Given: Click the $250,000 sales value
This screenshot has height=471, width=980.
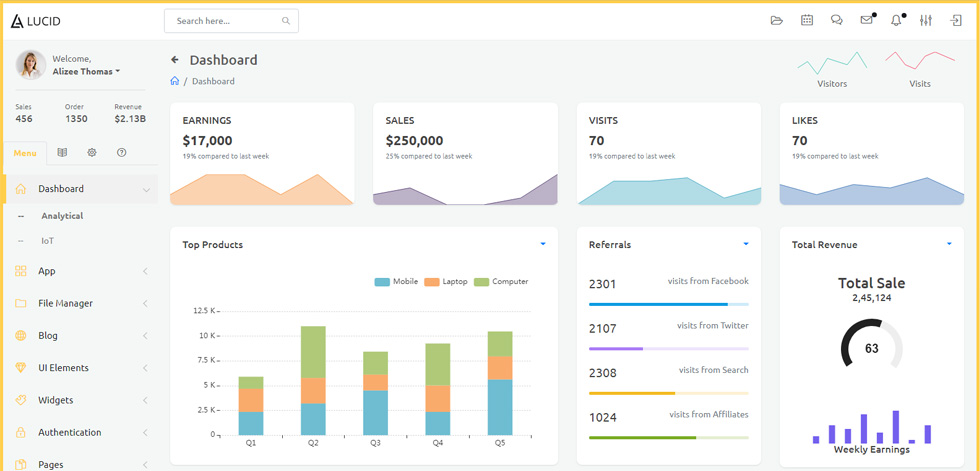Looking at the screenshot, I should (x=414, y=141).
